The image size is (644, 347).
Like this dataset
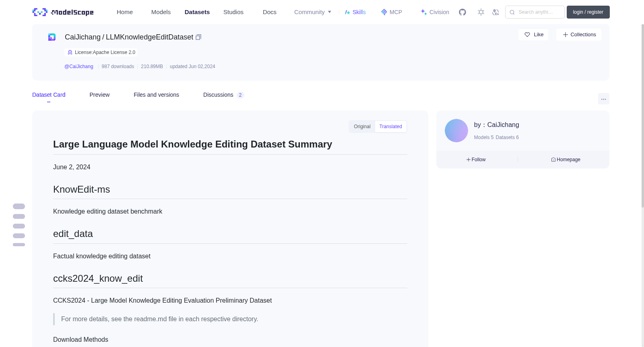(533, 35)
